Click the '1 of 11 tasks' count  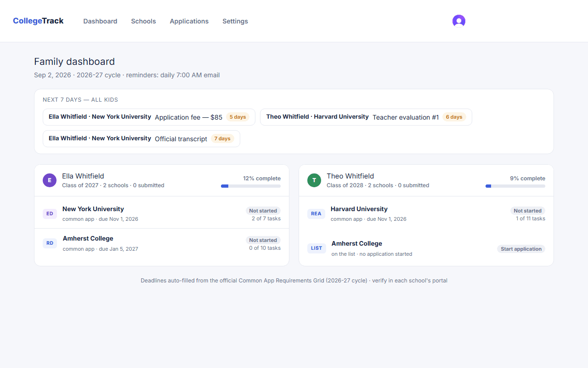[531, 218]
